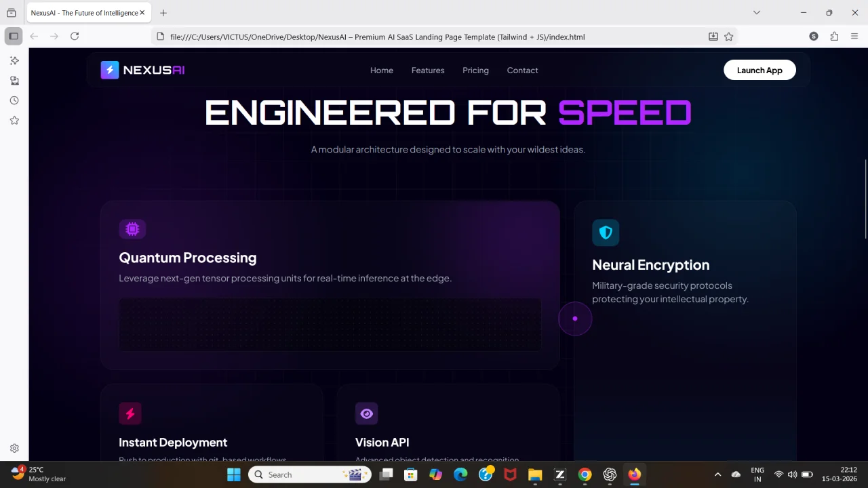The width and height of the screenshot is (868, 488).
Task: Click the browser back arrow
Action: coord(34,36)
